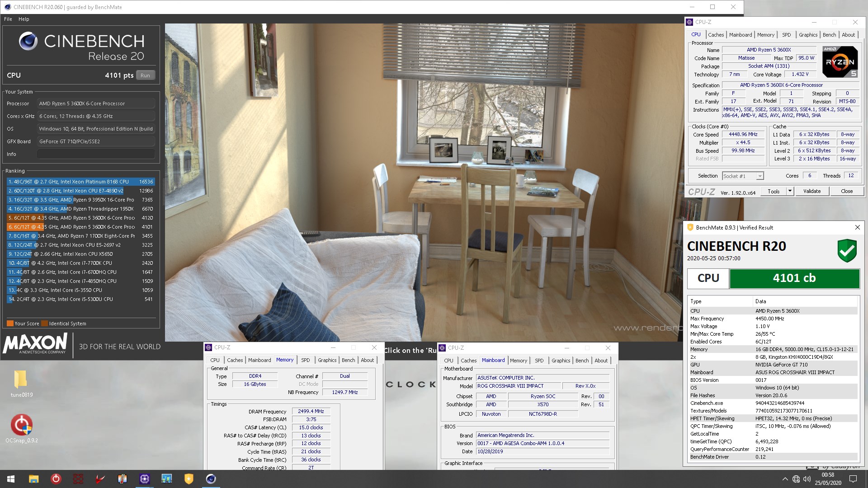Click the Identical System legend swatch
868x488 pixels.
(44, 324)
